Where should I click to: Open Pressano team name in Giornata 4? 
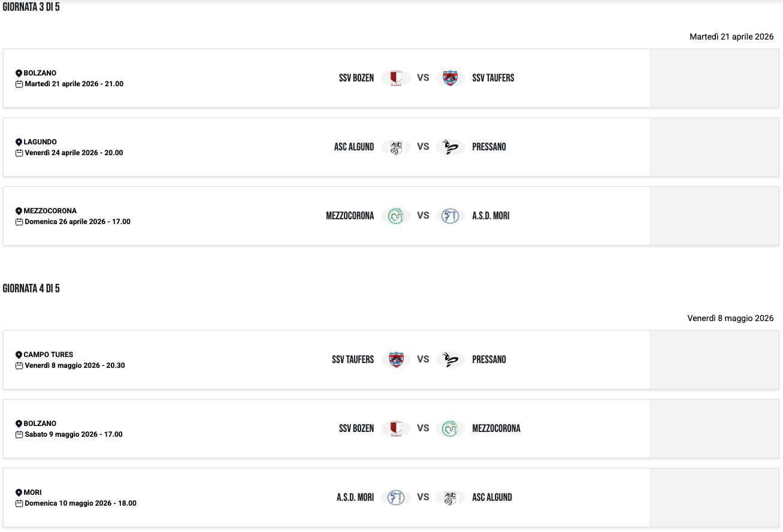(x=489, y=359)
